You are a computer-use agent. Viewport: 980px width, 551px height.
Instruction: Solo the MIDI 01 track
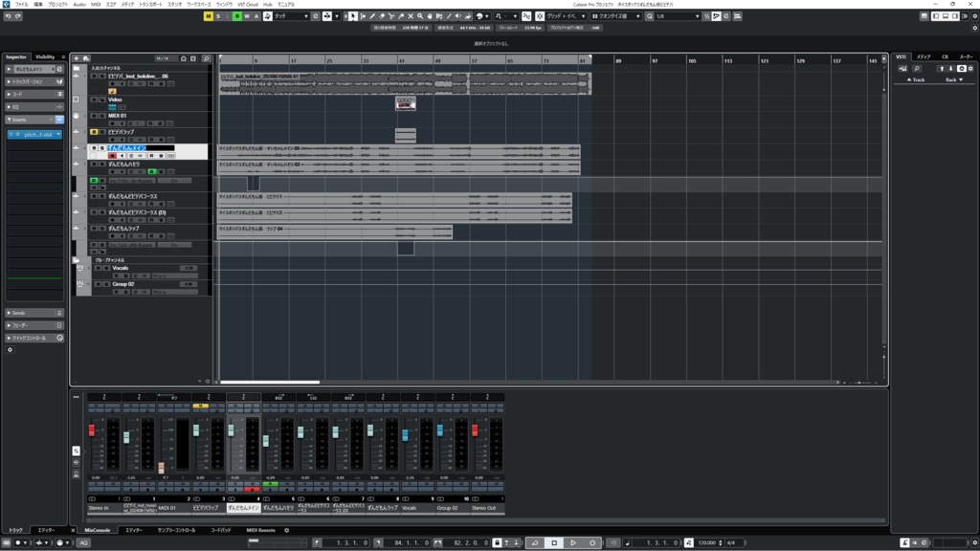102,116
